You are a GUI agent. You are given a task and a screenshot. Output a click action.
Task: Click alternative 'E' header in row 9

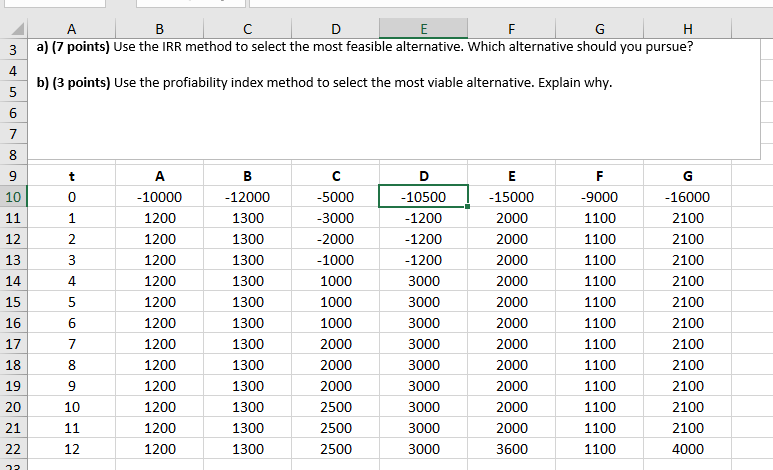[512, 176]
